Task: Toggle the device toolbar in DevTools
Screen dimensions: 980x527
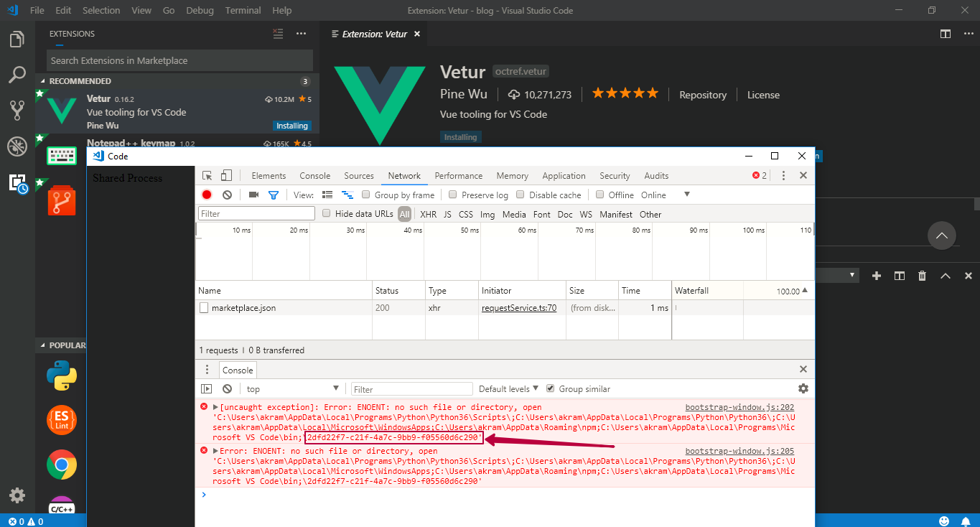Action: pos(225,175)
